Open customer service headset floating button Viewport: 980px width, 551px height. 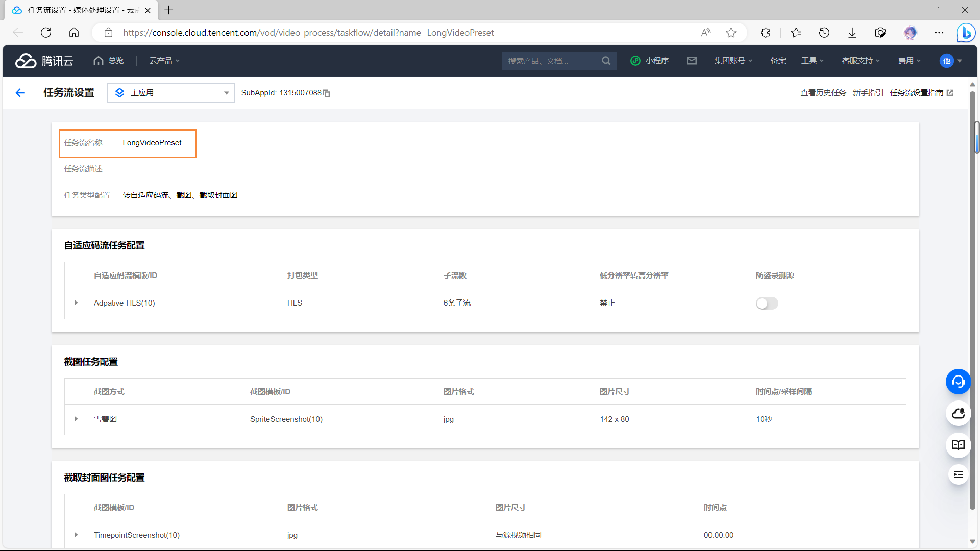958,382
